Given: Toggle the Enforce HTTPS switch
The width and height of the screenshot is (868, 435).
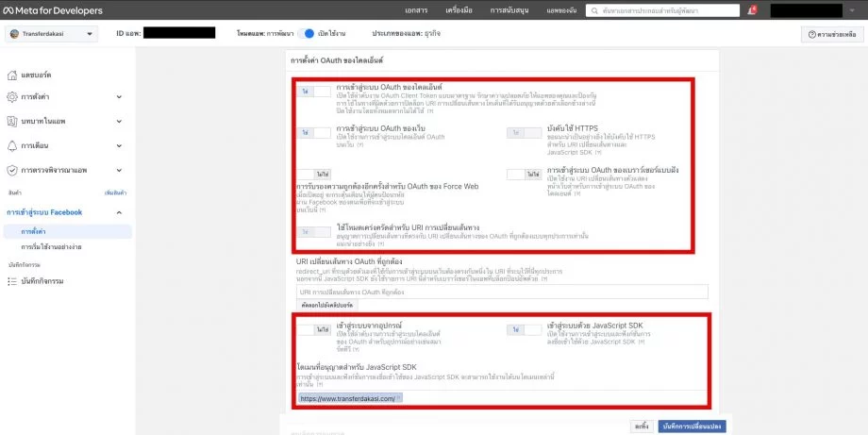Looking at the screenshot, I should [x=525, y=133].
